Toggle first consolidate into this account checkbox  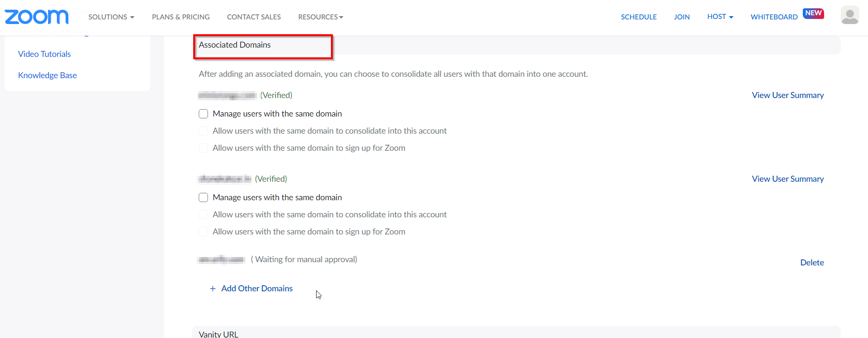point(203,131)
